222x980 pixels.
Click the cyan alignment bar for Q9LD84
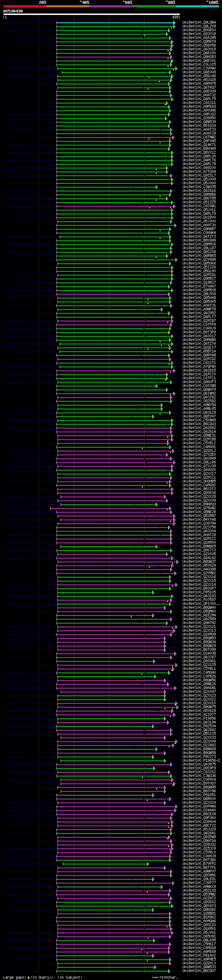tap(116, 23)
